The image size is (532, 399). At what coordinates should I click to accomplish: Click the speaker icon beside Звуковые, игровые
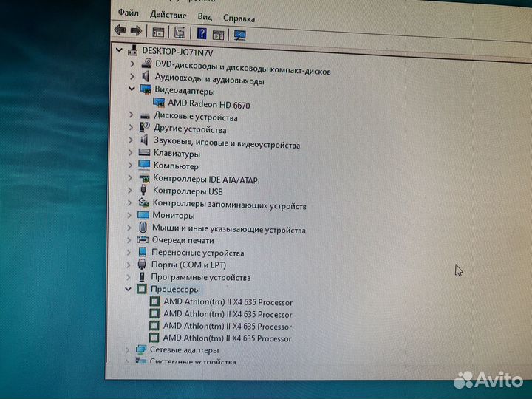point(144,140)
